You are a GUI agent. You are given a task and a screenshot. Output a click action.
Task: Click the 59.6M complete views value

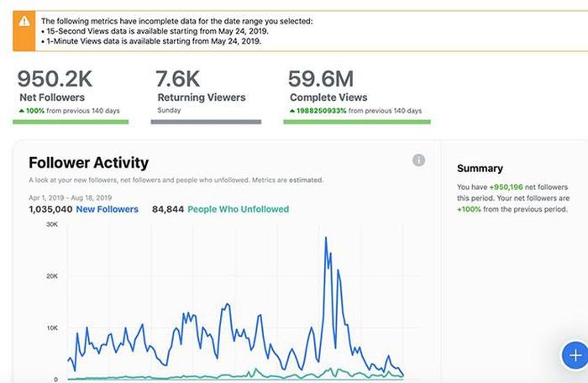click(321, 79)
